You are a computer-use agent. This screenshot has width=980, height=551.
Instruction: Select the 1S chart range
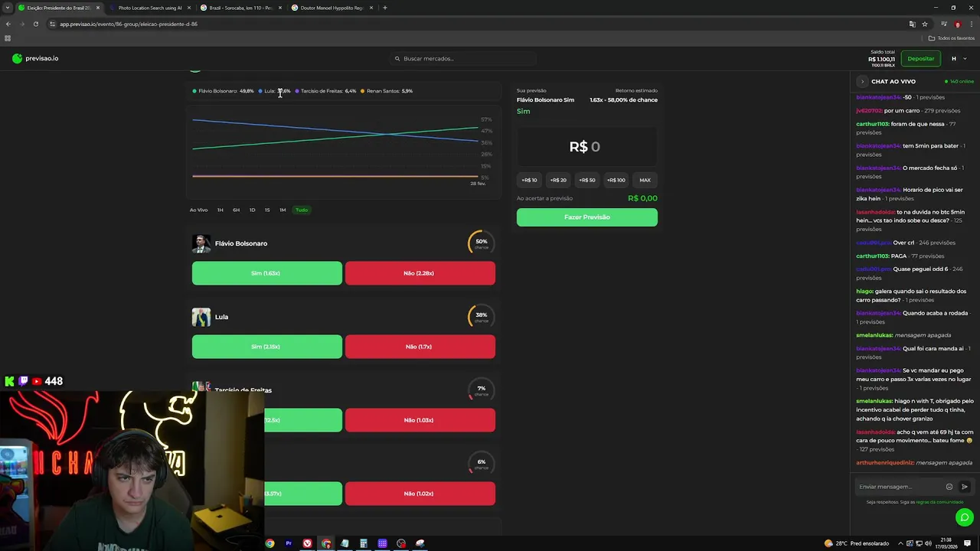(x=267, y=210)
